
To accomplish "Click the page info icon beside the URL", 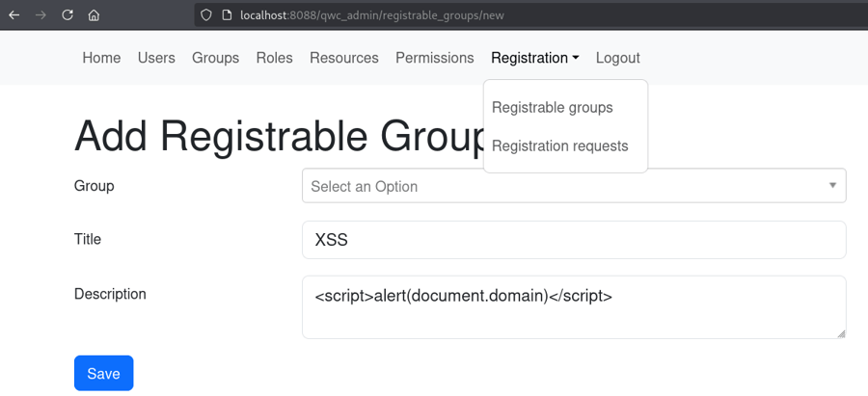I will pos(227,15).
